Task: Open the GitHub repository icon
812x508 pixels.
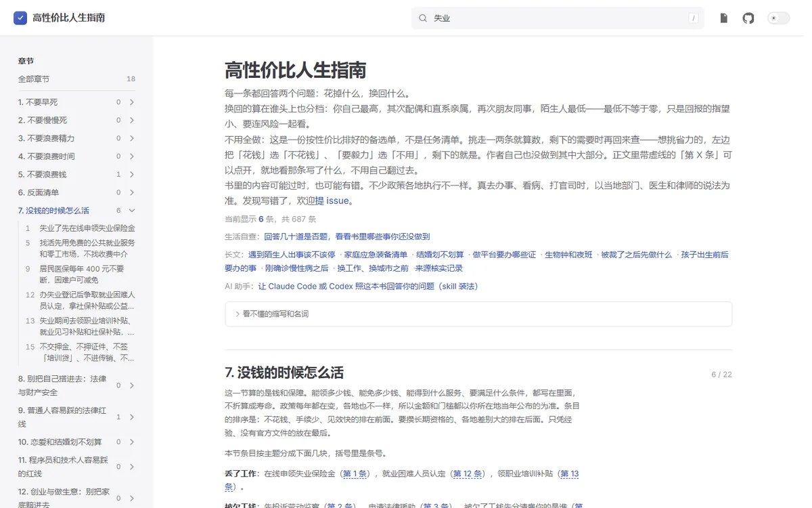Action: (x=748, y=18)
